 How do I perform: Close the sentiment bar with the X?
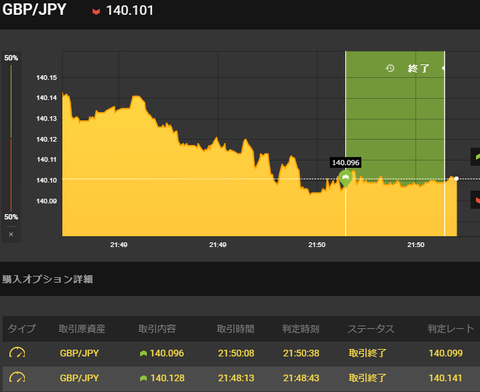pos(11,234)
